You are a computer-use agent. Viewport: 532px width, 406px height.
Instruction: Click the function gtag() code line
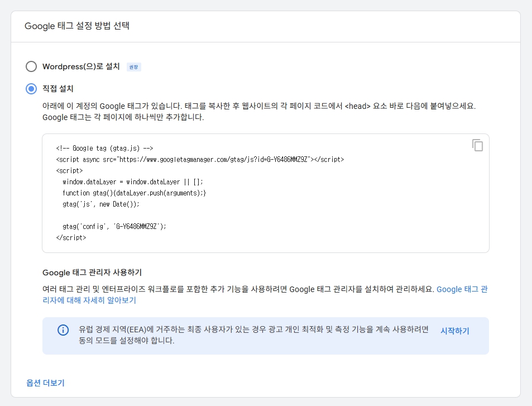(135, 193)
